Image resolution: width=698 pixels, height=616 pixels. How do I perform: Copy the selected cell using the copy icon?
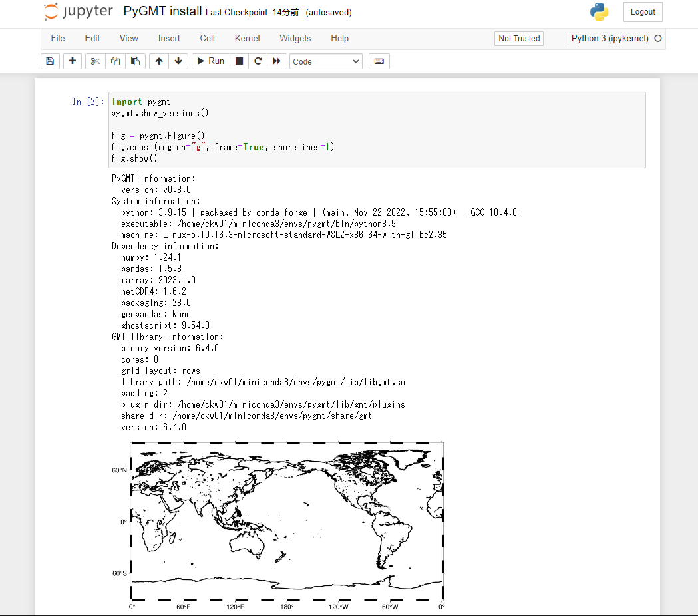114,61
